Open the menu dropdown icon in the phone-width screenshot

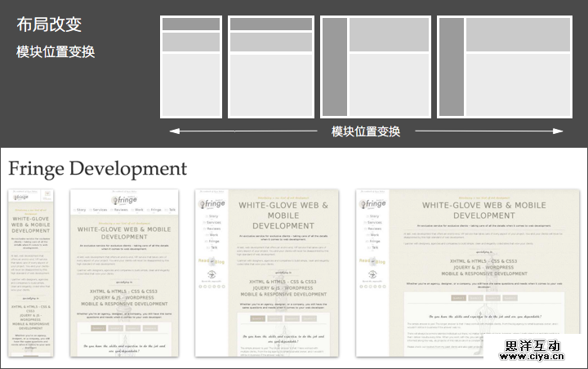[x=47, y=193]
